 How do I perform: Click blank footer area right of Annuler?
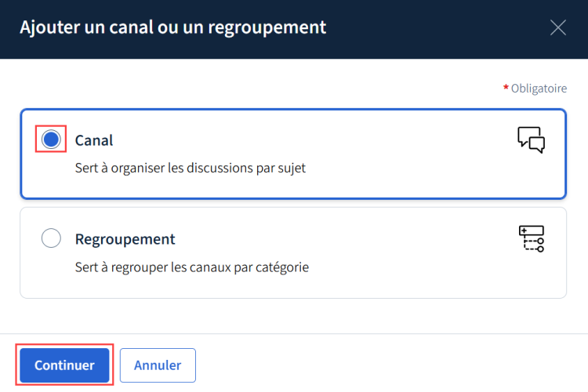pos(390,364)
